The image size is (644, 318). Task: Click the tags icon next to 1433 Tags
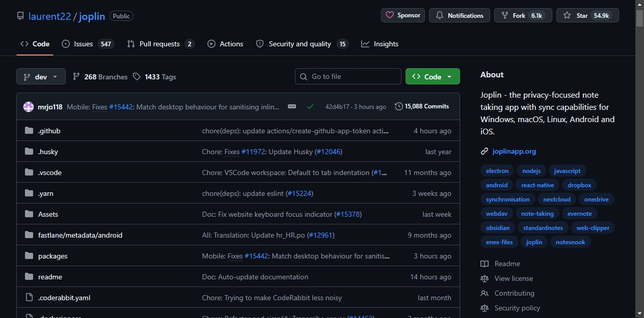tap(137, 77)
